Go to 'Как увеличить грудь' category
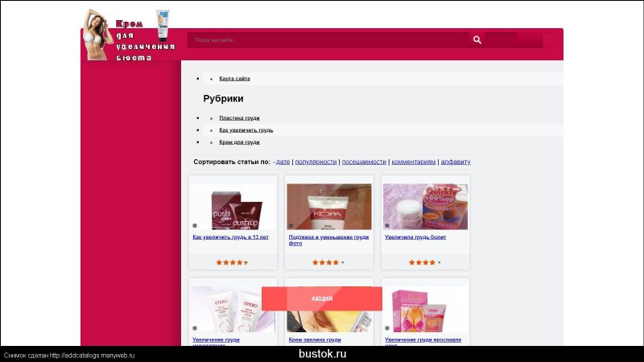This screenshot has height=362, width=644. click(x=246, y=130)
